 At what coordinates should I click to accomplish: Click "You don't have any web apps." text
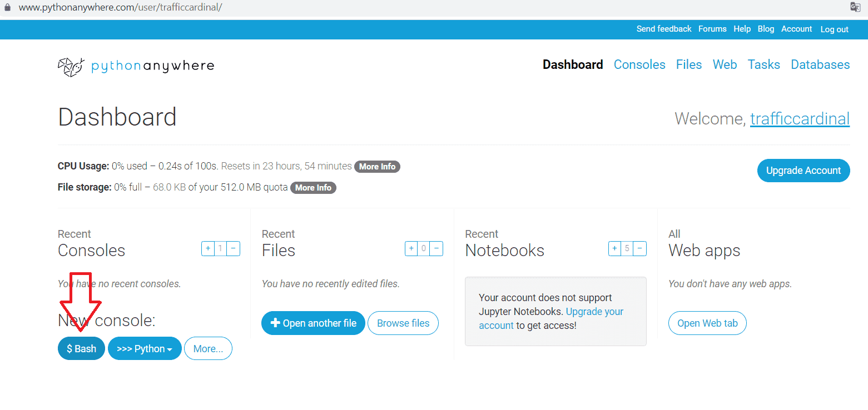(730, 284)
